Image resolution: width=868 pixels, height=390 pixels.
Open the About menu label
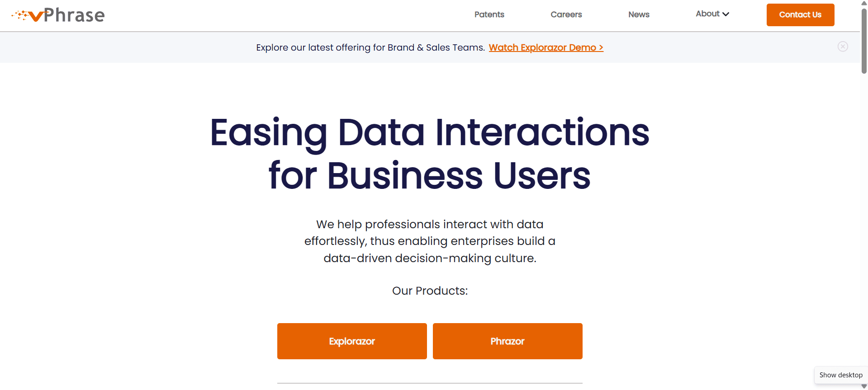click(x=707, y=14)
